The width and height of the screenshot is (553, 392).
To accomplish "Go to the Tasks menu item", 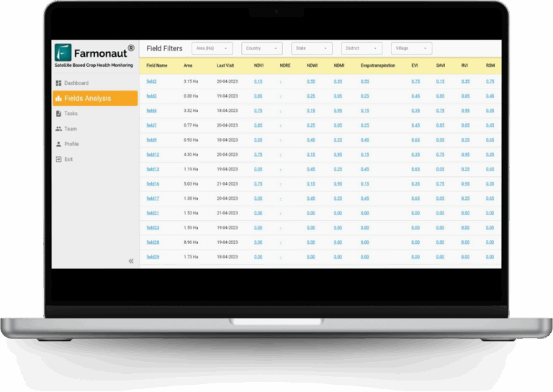I will click(71, 114).
